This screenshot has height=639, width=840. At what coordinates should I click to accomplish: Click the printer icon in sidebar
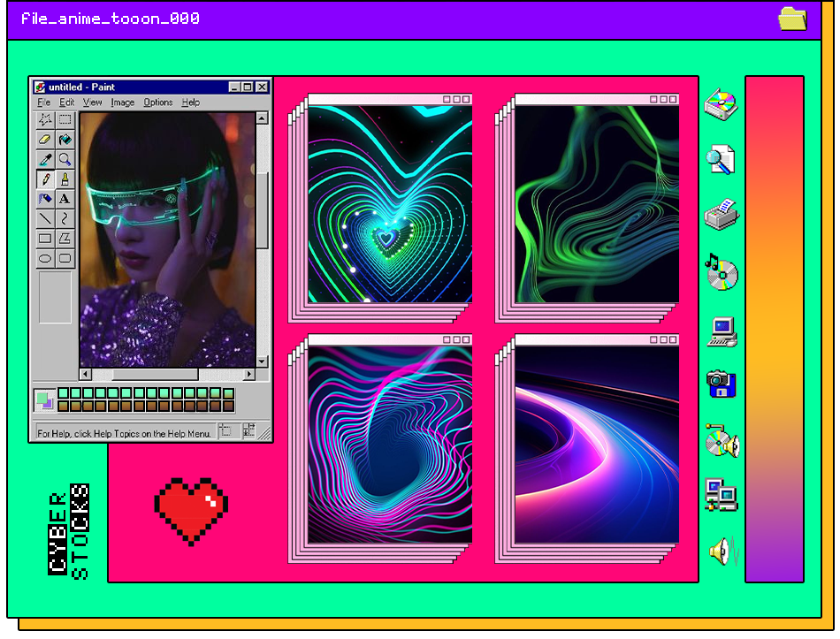(722, 215)
